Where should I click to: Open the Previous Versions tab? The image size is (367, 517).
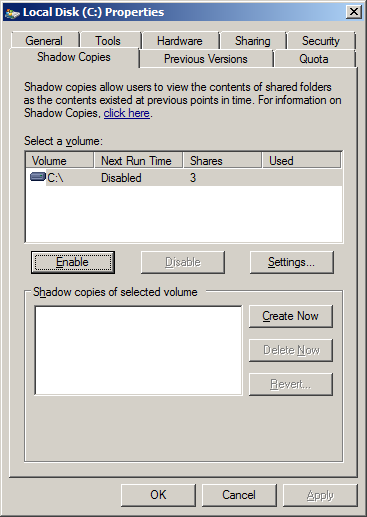206,59
